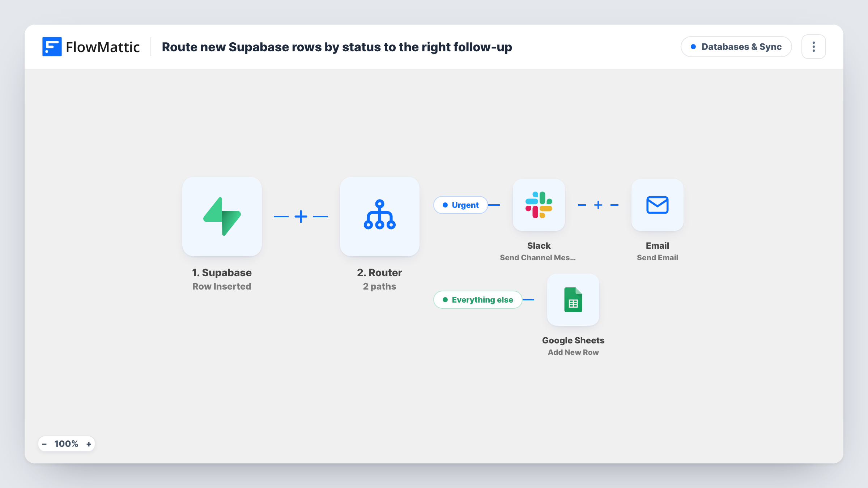Screen dimensions: 868x488
Task: Click the 100% zoom level value
Action: (66, 444)
